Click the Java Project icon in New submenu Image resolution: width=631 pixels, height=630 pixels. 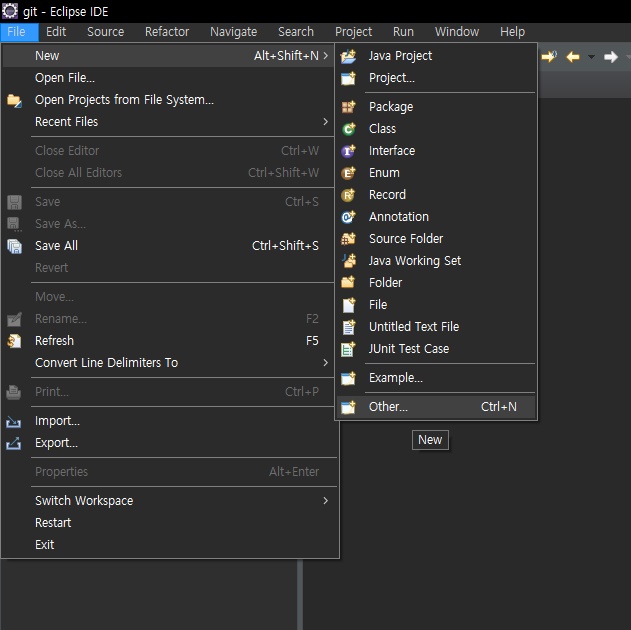click(348, 56)
